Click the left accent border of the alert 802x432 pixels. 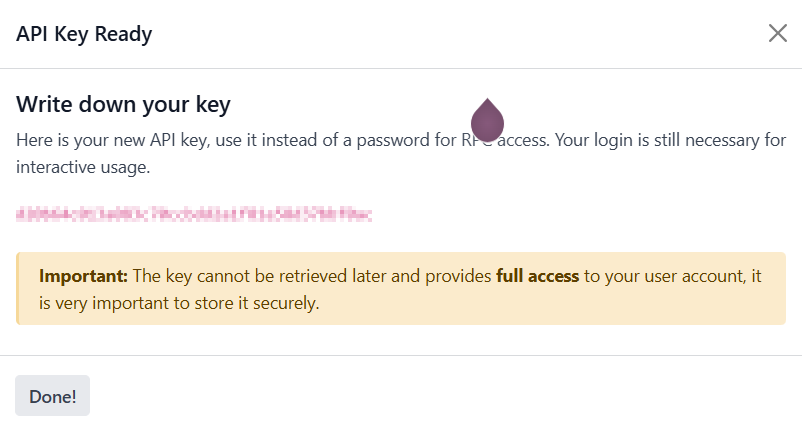[x=17, y=288]
